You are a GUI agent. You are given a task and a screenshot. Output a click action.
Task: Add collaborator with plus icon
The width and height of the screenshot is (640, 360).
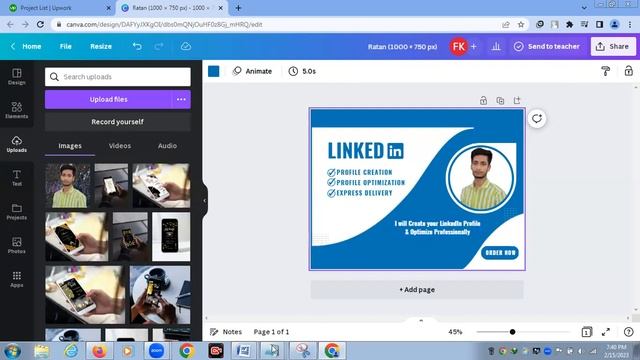pyautogui.click(x=474, y=47)
